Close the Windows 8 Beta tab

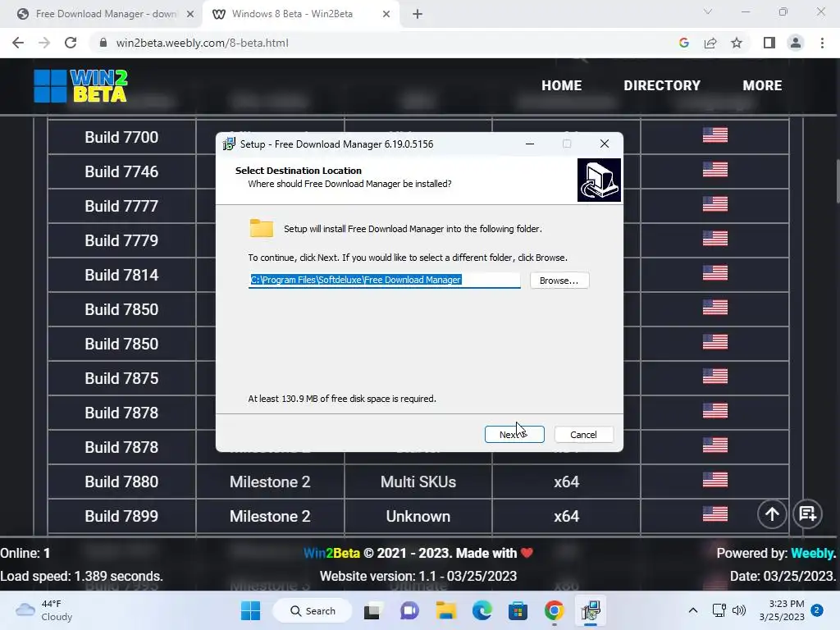click(386, 14)
